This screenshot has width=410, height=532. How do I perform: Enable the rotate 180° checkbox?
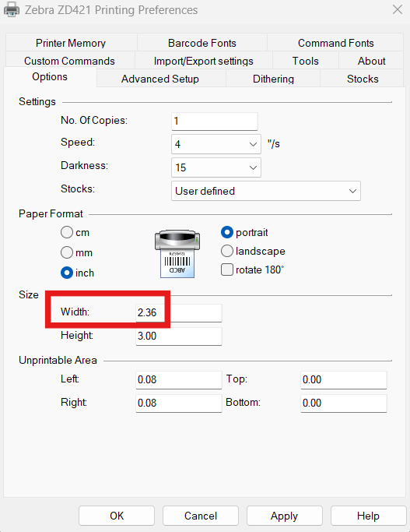point(227,270)
